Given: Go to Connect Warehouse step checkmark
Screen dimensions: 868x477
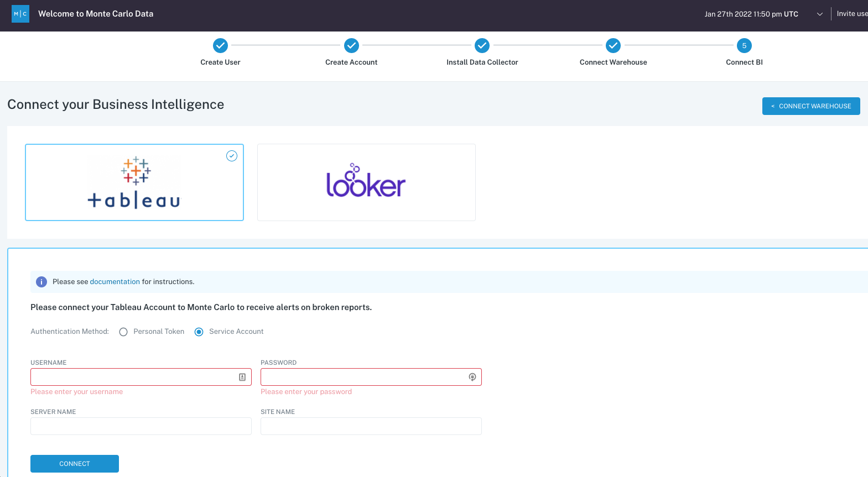Looking at the screenshot, I should pos(613,45).
